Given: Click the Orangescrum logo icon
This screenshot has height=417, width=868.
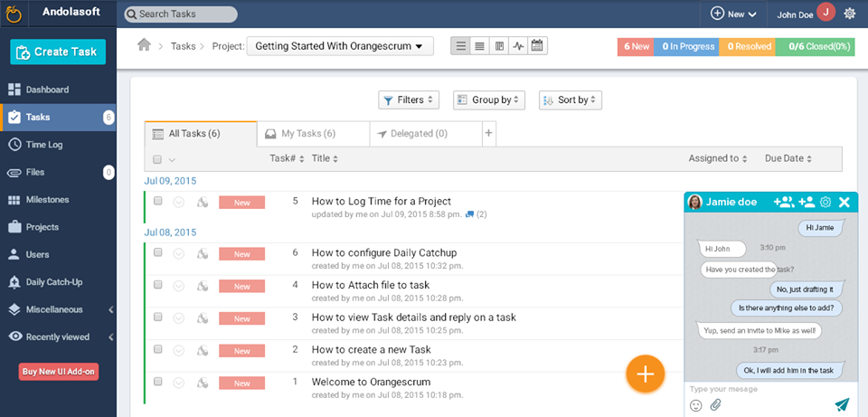Looking at the screenshot, I should (14, 14).
